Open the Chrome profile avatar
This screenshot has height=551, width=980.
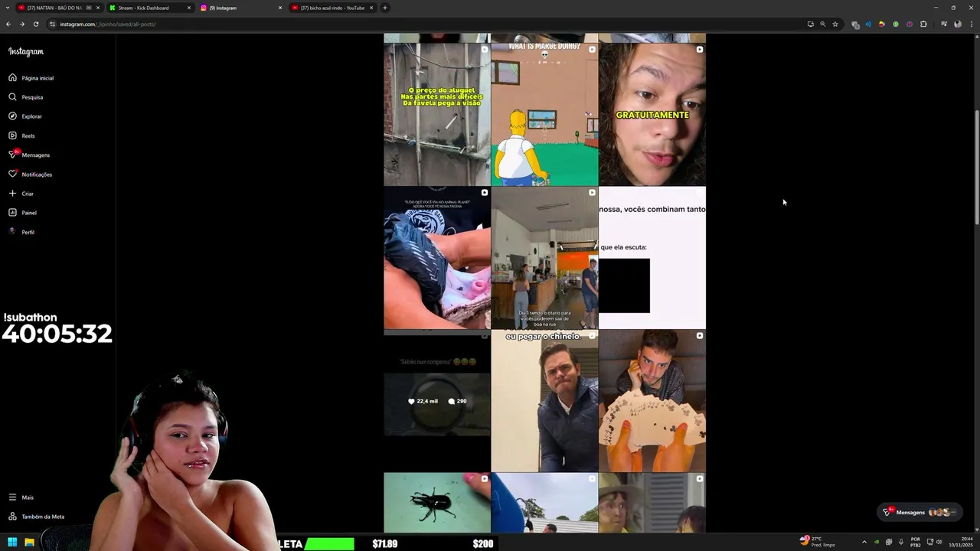click(958, 24)
